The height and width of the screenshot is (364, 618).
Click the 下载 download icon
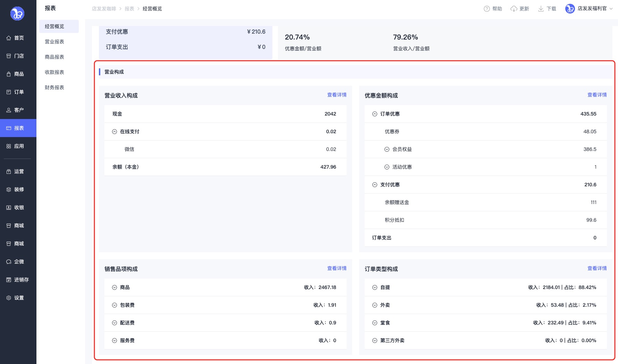pos(541,9)
